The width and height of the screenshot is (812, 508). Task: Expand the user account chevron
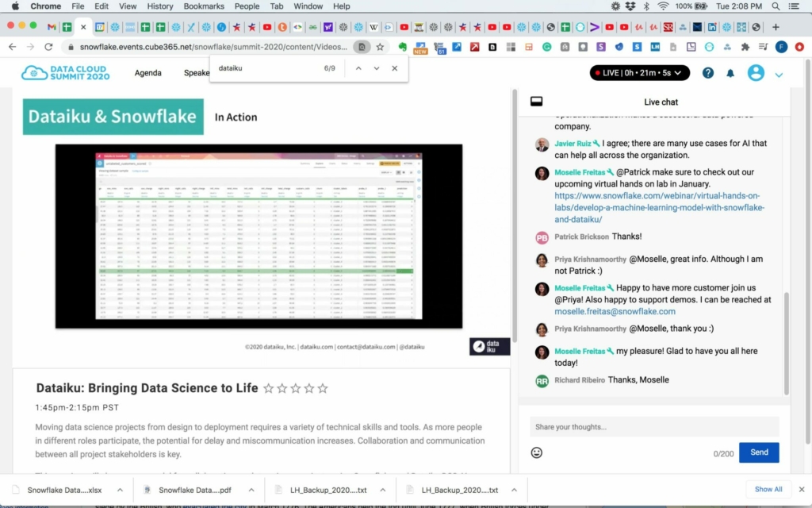[779, 75]
